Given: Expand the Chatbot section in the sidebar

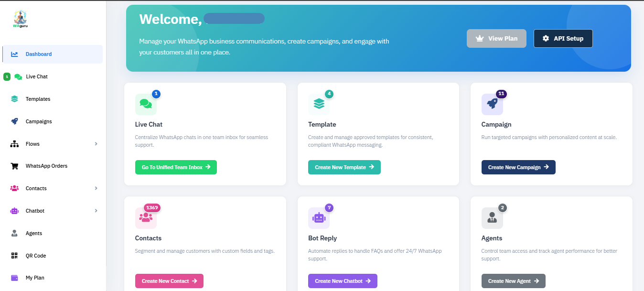Looking at the screenshot, I should click(x=53, y=210).
